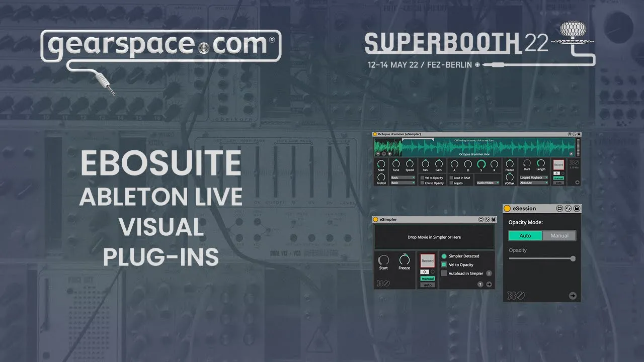Image resolution: width=644 pixels, height=362 pixels.
Task: Toggle Vel to Opacity checkbox in eSimpler
Action: pos(444,264)
